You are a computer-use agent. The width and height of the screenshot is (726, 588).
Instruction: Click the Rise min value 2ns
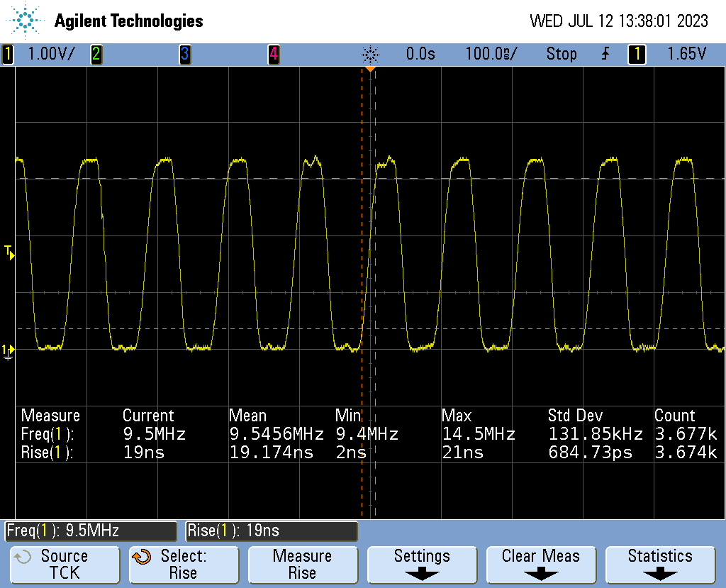tap(351, 453)
